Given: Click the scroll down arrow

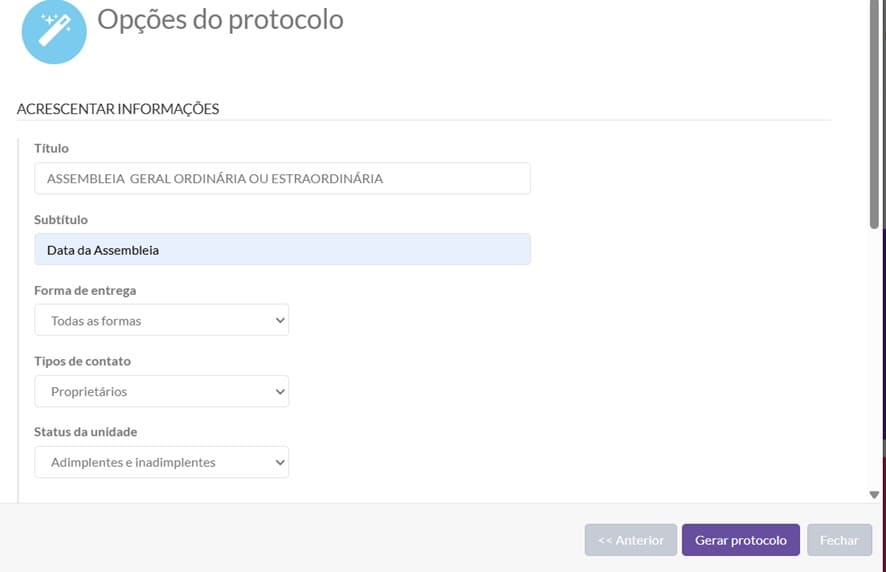Looking at the screenshot, I should click(x=875, y=494).
